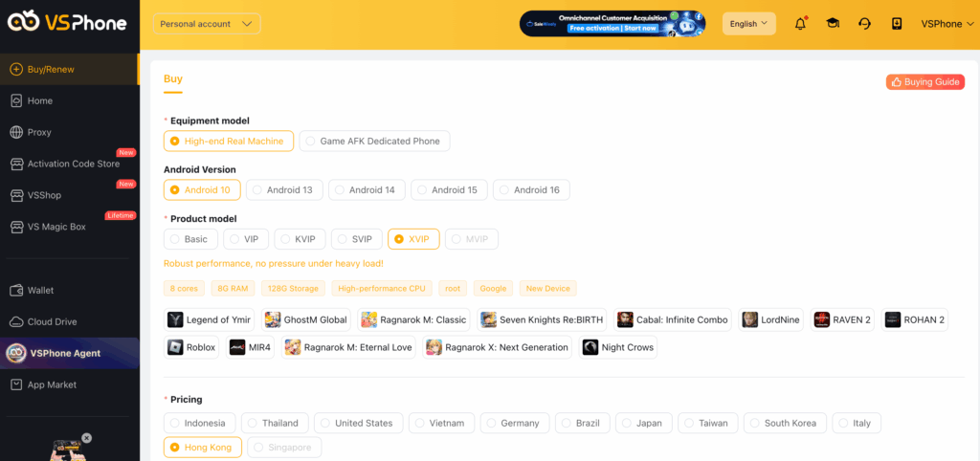Viewport: 980px width, 461px height.
Task: Select Android 16 version
Action: pyautogui.click(x=531, y=190)
